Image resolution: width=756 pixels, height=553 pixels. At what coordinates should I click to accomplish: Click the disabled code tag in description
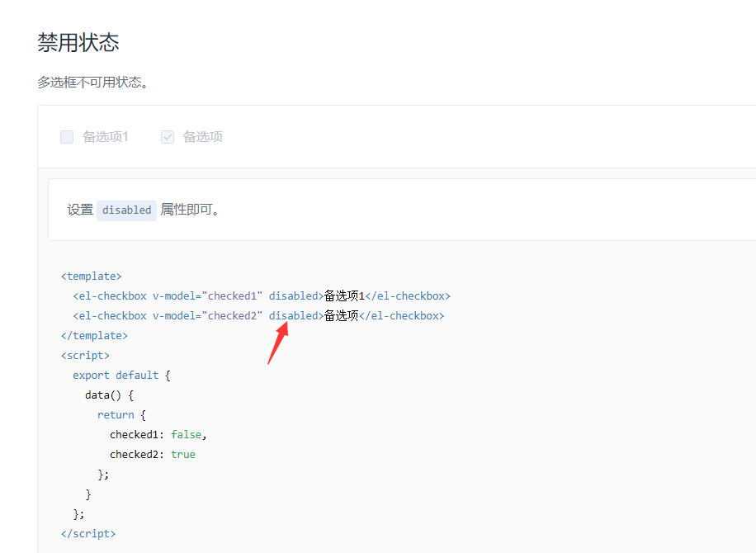point(126,210)
